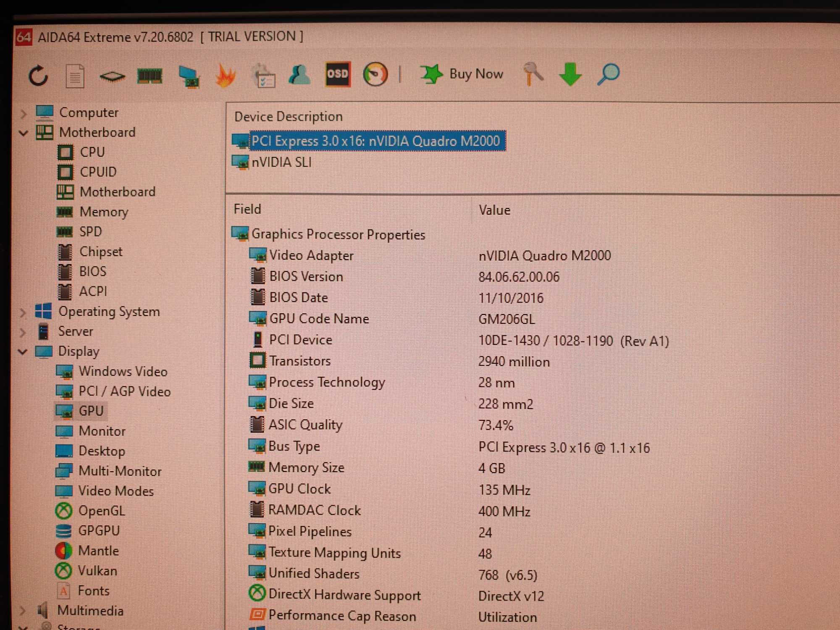Image resolution: width=840 pixels, height=630 pixels.
Task: Expand the Computer tree node
Action: pyautogui.click(x=23, y=113)
